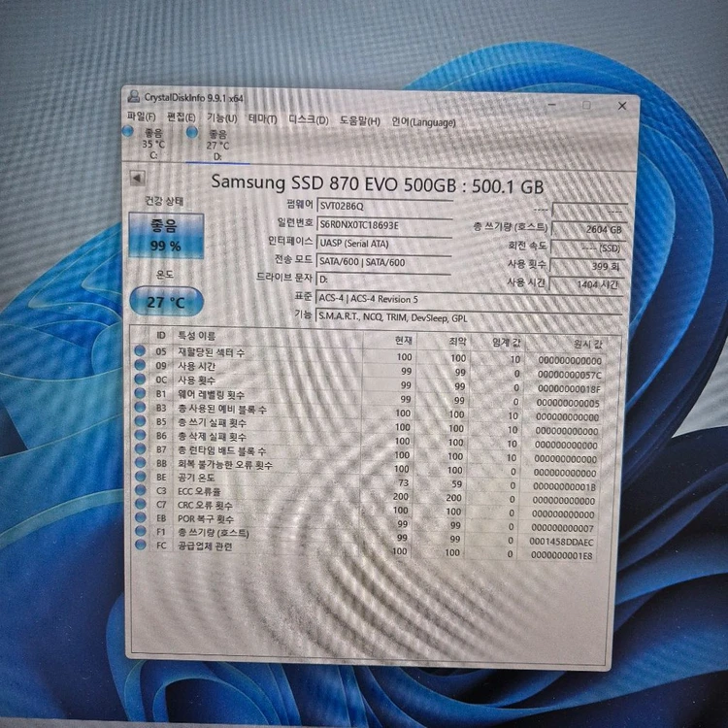Click the 최악 column header
728x728 pixels.
coord(443,342)
